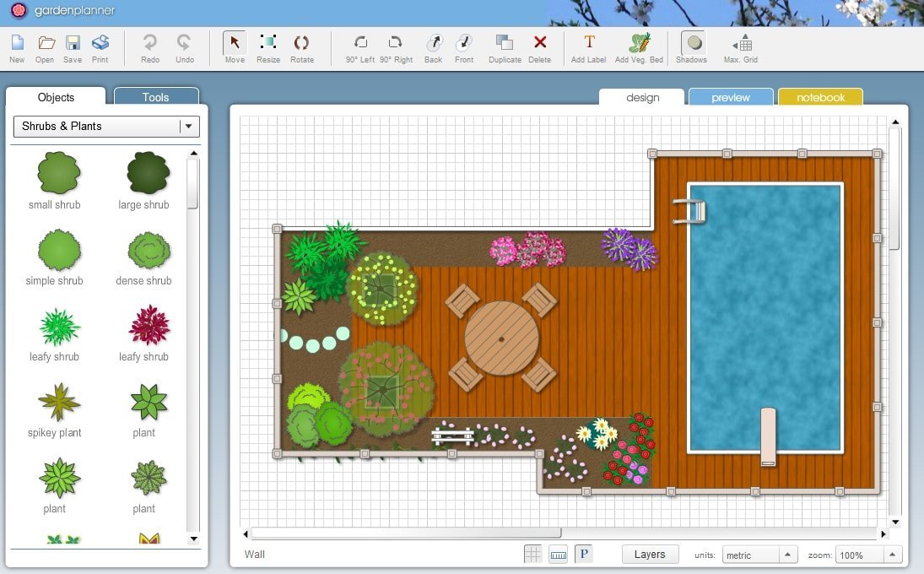This screenshot has width=924, height=574.
Task: Duplicate the selected object
Action: pyautogui.click(x=505, y=47)
